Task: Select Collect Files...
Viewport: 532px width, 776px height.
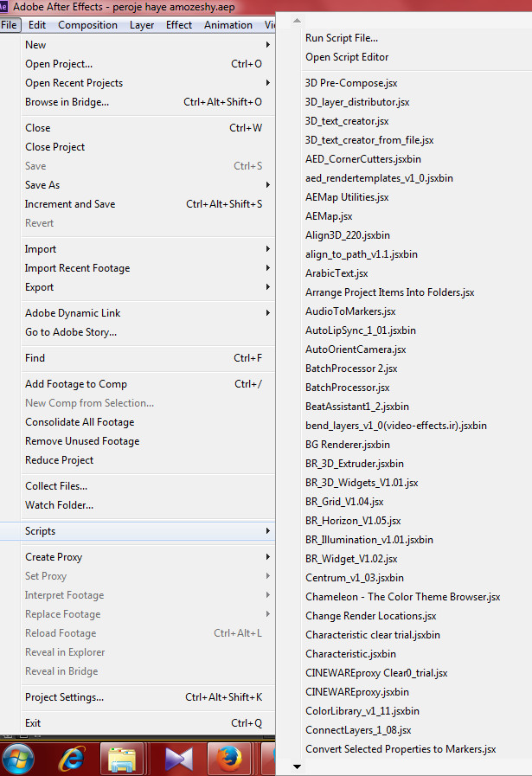Action: (x=147, y=486)
